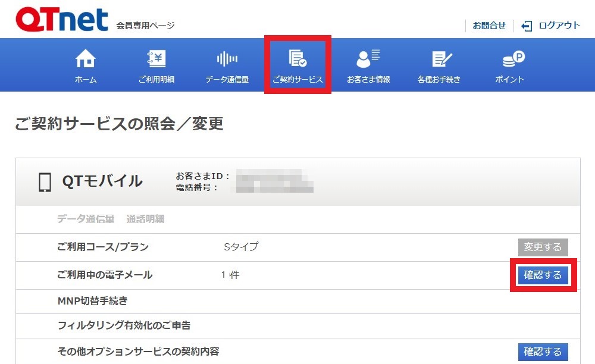Screen dimensions: 595x364
Task: Click the ログアウト link text
Action: pos(559,26)
